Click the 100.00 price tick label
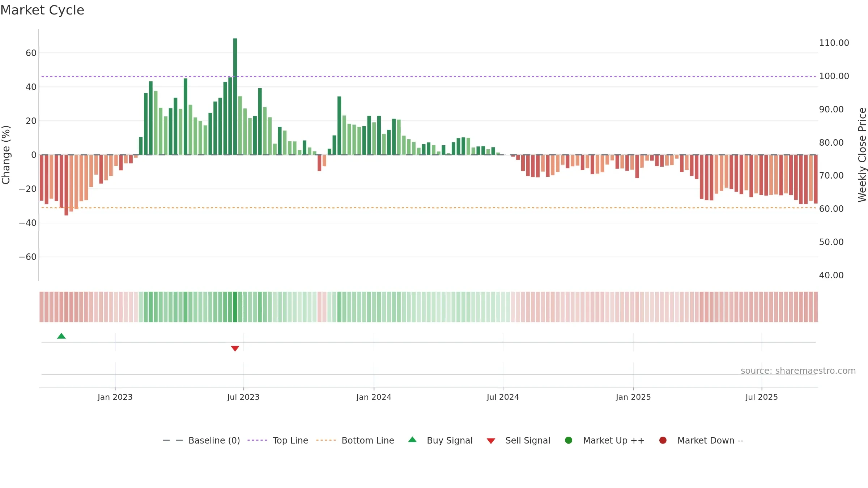868x488 pixels. click(x=834, y=76)
